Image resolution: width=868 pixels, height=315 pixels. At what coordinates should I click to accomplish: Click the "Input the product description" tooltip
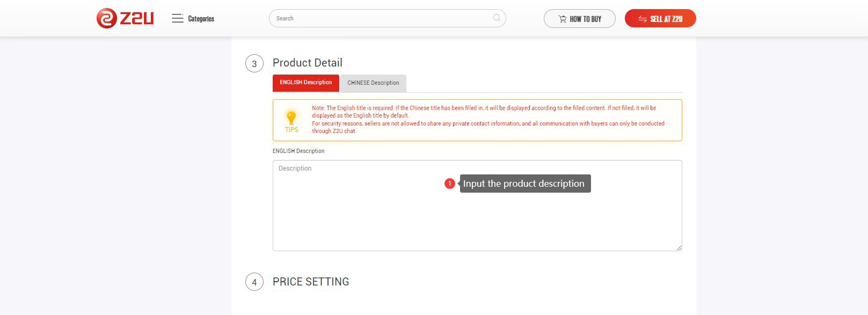(525, 184)
